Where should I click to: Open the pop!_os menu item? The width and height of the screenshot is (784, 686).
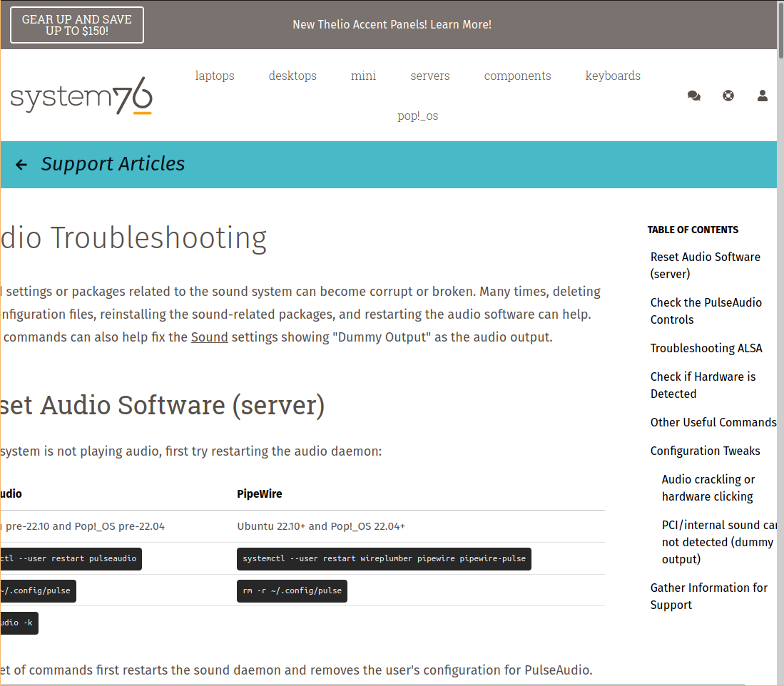coord(418,115)
